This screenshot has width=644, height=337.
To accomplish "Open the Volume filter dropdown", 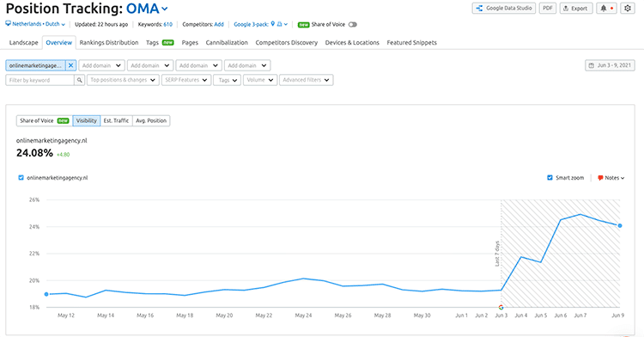I will point(260,80).
